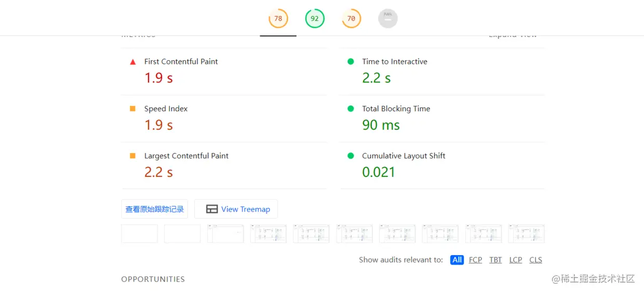Click green dot beside Time to Interactive

point(351,61)
